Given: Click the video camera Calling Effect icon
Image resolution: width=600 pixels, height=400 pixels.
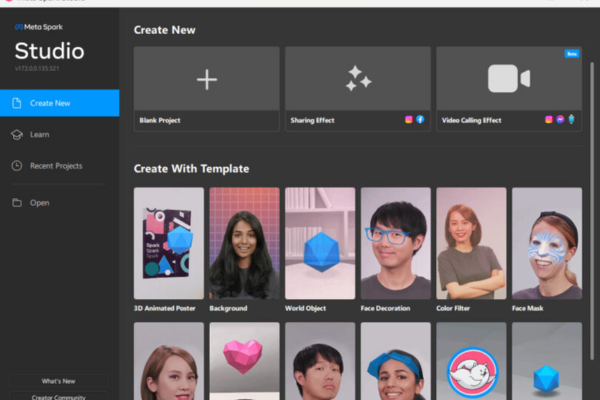Looking at the screenshot, I should [x=509, y=78].
